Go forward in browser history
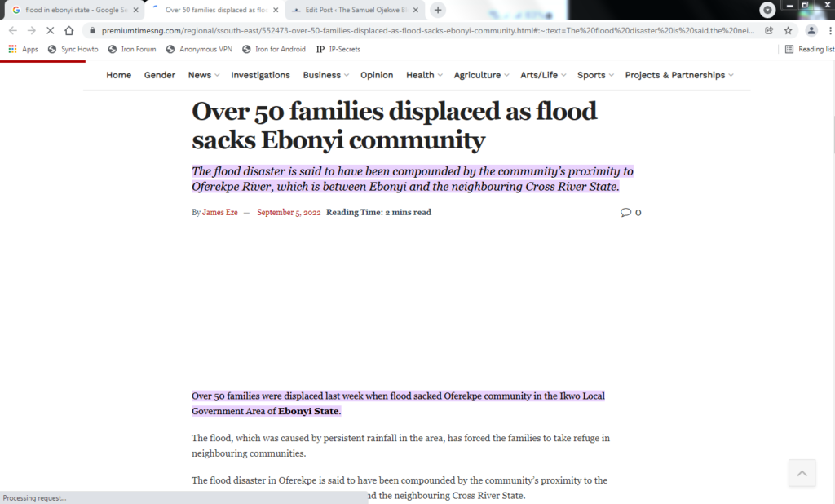The width and height of the screenshot is (835, 504). [32, 30]
